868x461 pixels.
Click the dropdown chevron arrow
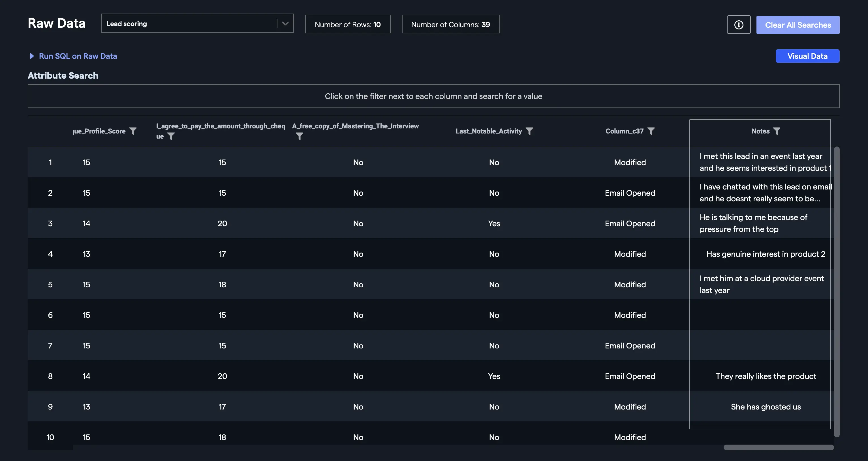click(285, 23)
